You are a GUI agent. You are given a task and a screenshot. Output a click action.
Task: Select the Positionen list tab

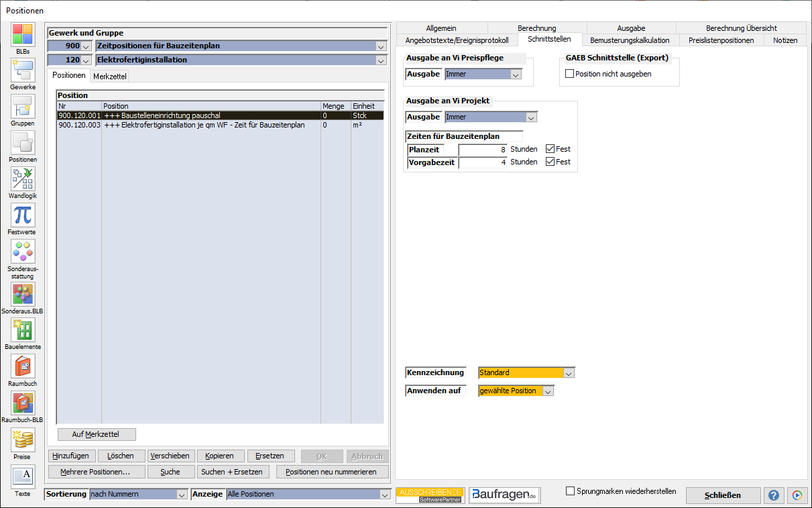69,75
